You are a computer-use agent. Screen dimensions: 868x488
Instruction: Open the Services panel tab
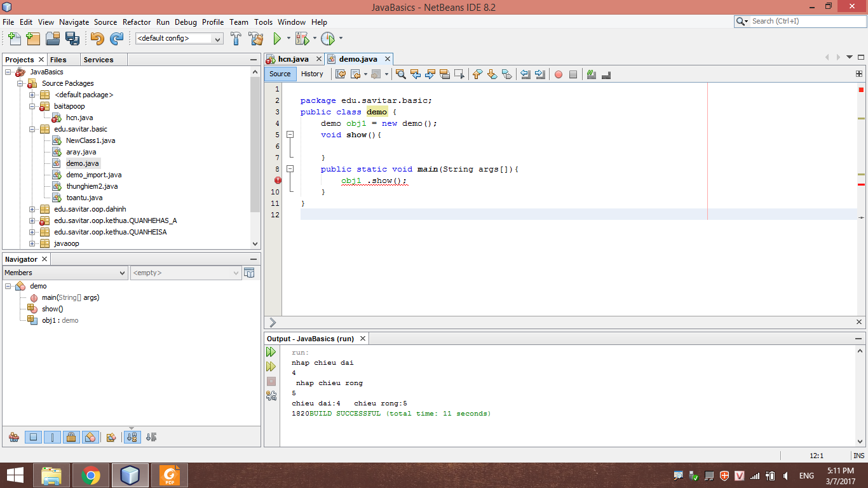[98, 60]
